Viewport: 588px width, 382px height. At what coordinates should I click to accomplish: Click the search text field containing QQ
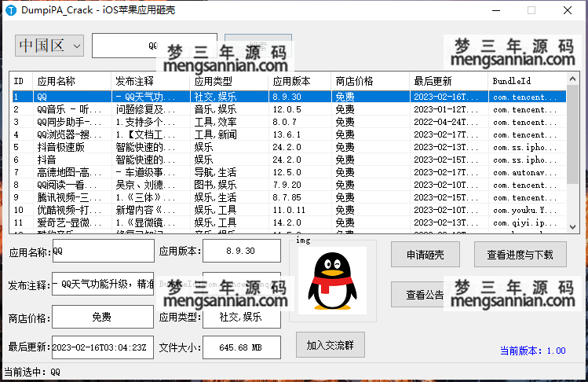(154, 46)
